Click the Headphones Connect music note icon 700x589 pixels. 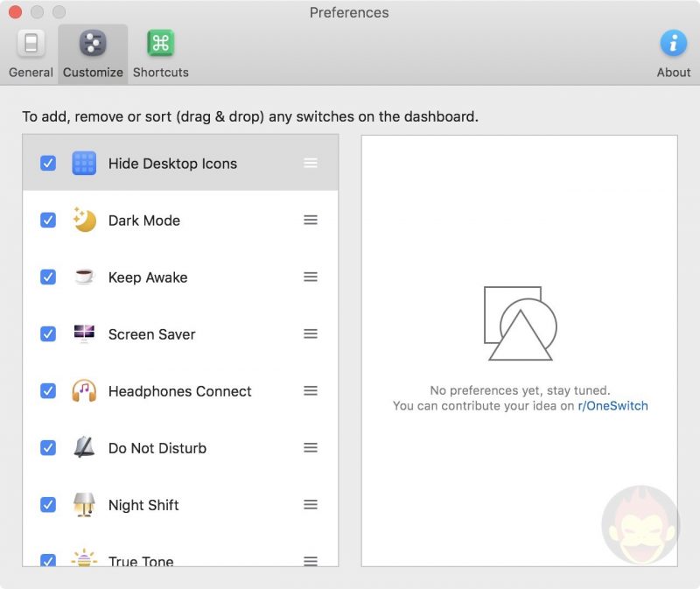pos(83,390)
